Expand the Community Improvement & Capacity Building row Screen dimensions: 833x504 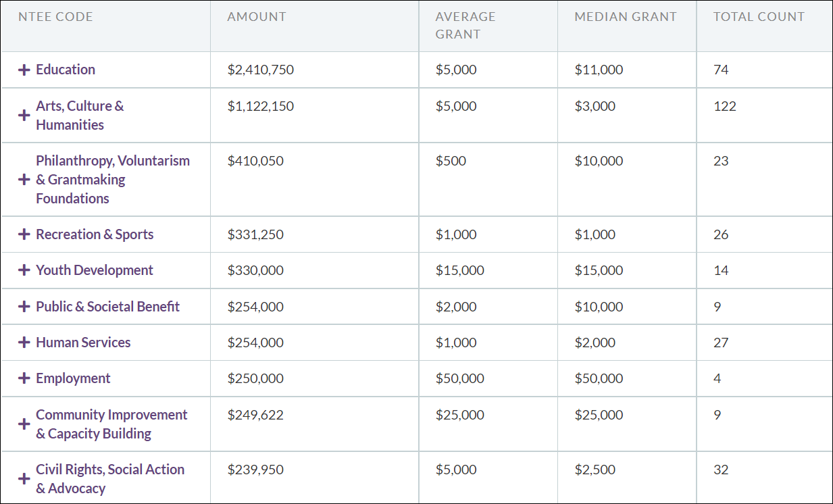point(24,424)
